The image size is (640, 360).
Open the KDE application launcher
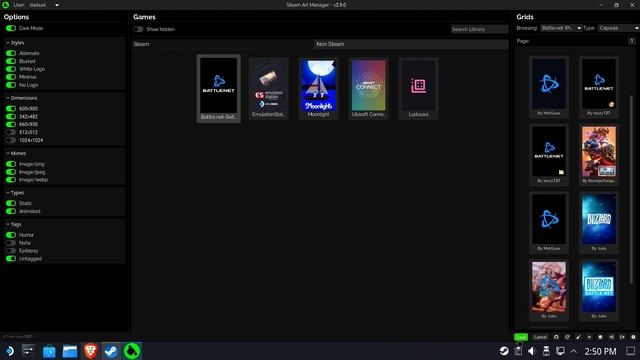(9, 351)
